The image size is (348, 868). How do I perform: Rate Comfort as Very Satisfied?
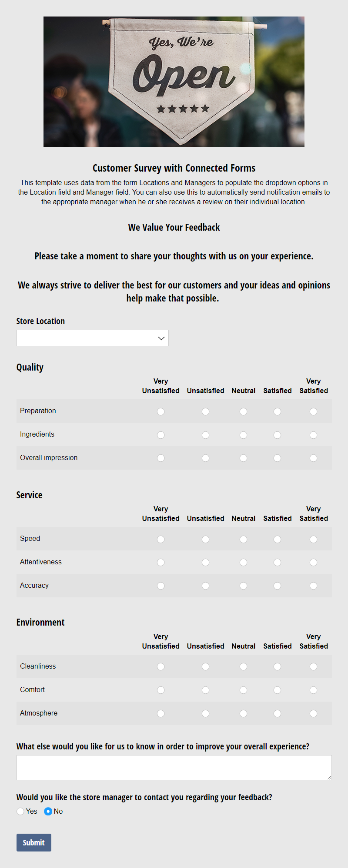(313, 690)
